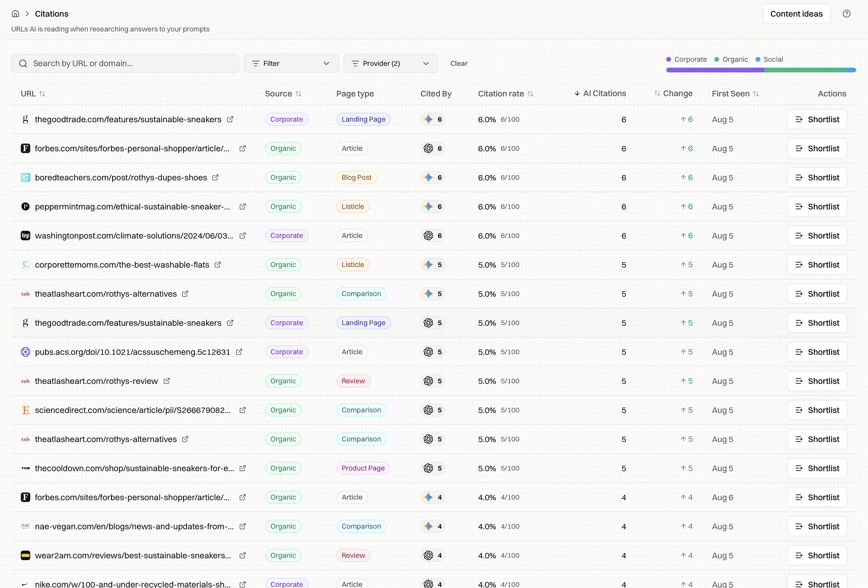Open external link for sciencedirect.com row
The image size is (868, 588).
tap(243, 410)
